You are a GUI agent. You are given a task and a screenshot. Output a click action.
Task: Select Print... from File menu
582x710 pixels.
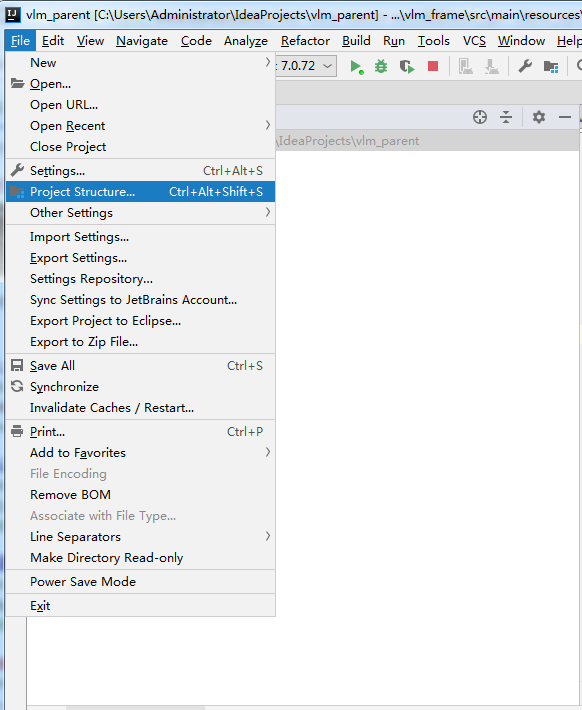click(140, 432)
